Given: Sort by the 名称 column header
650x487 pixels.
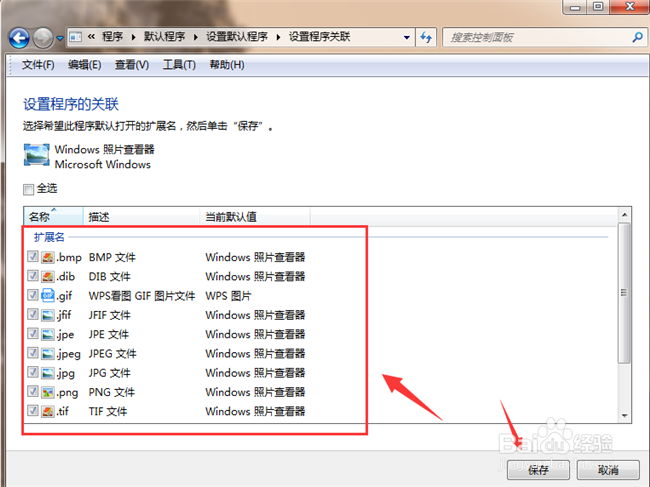Looking at the screenshot, I should pyautogui.click(x=53, y=216).
